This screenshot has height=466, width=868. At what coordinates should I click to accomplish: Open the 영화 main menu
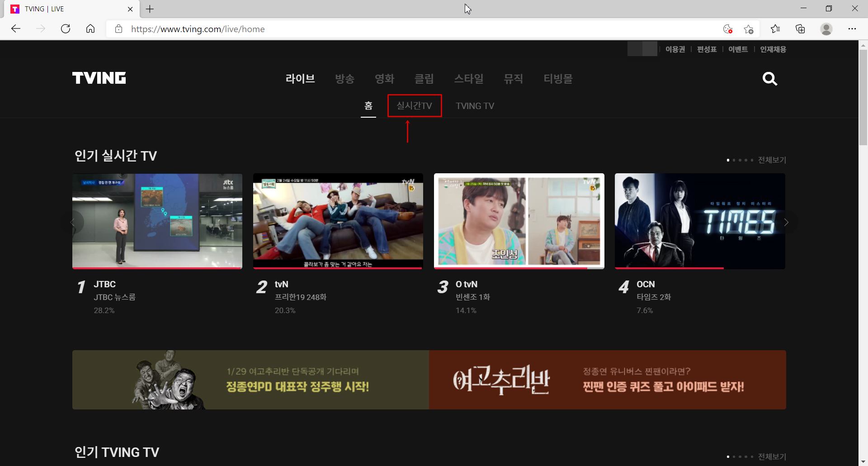tap(384, 79)
